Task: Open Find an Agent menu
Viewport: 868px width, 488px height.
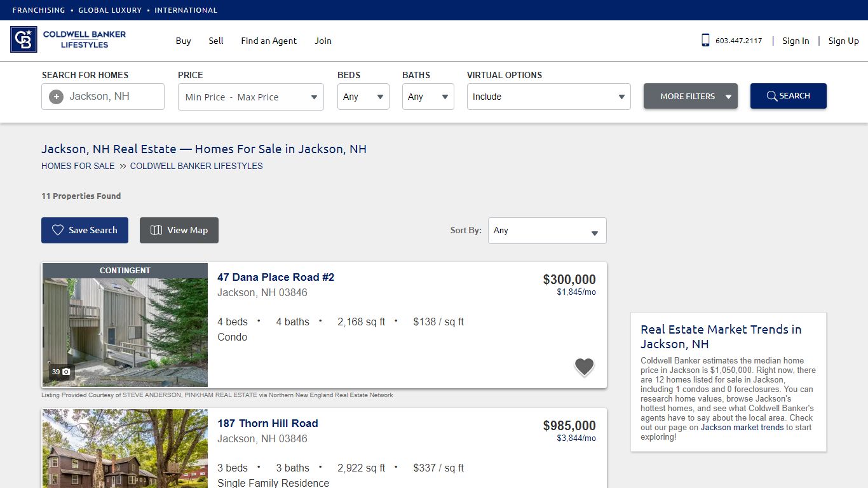Action: 269,41
